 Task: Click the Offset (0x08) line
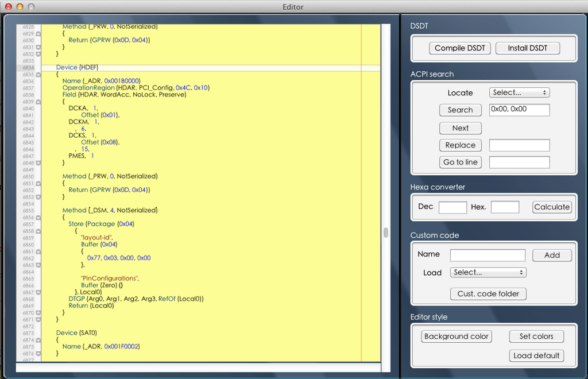coord(100,142)
